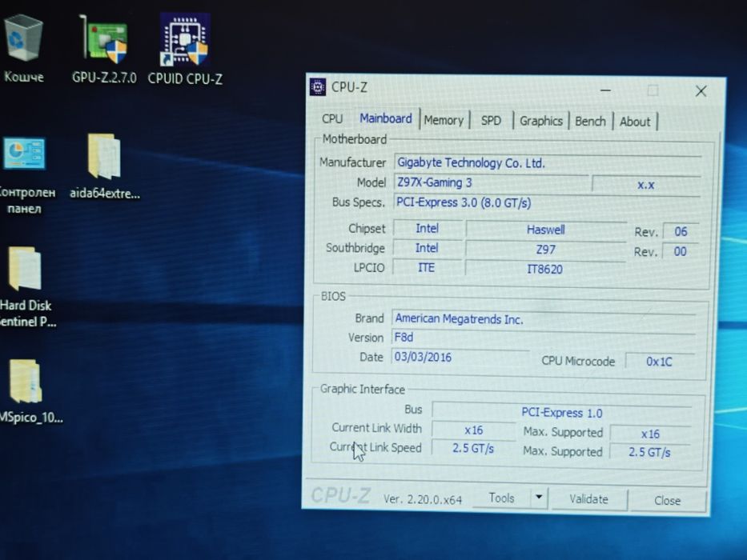
Task: Click the BIOS Version value F8d
Action: (x=543, y=338)
